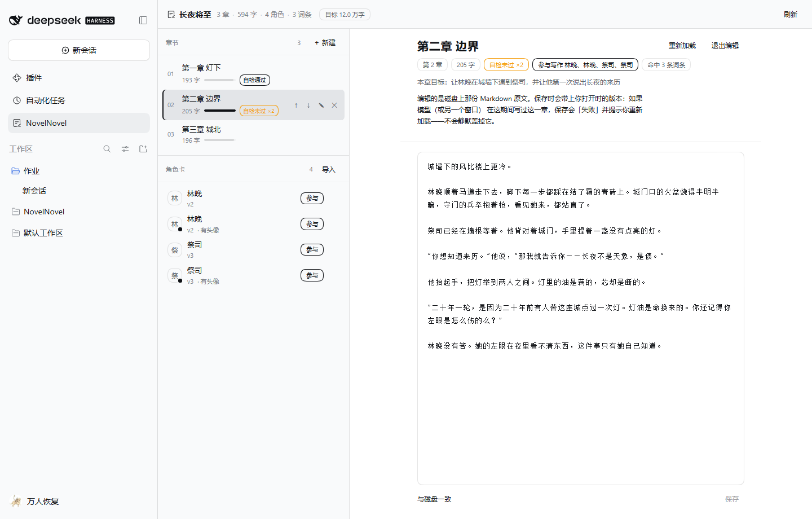The width and height of the screenshot is (812, 519).
Task: Click the 参与写作 badge in chapter header
Action: coord(585,65)
